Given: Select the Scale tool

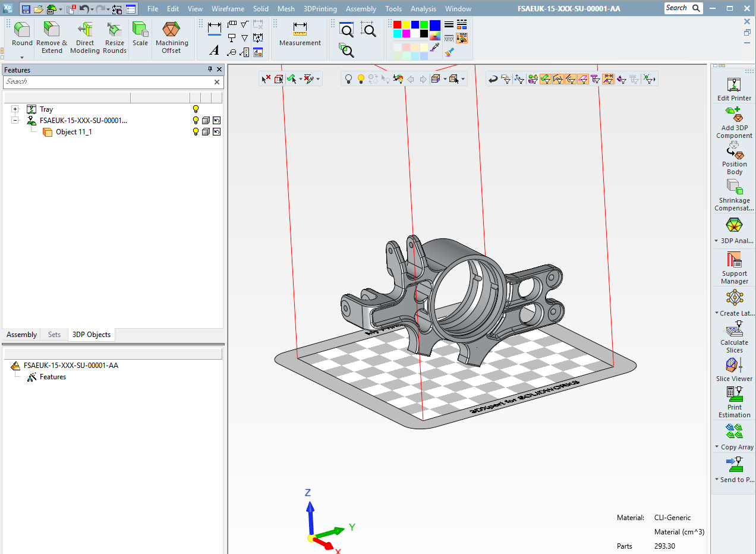Looking at the screenshot, I should point(140,36).
